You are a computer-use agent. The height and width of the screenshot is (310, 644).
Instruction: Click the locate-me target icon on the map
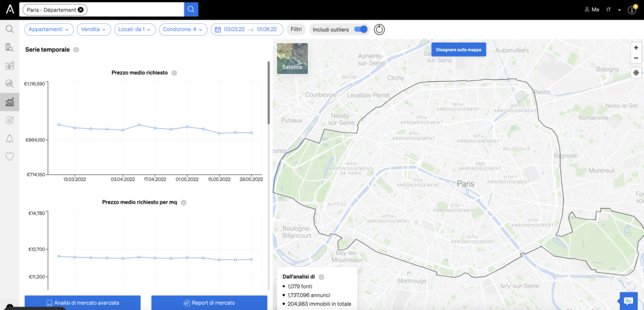click(x=636, y=73)
